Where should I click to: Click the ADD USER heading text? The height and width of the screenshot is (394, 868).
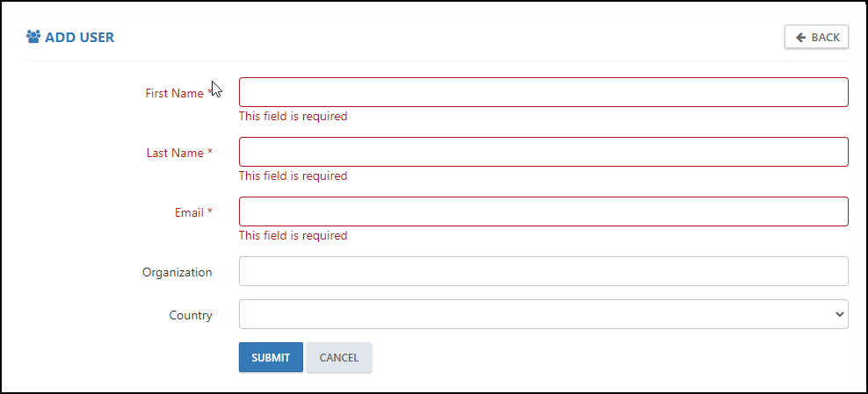coord(80,38)
